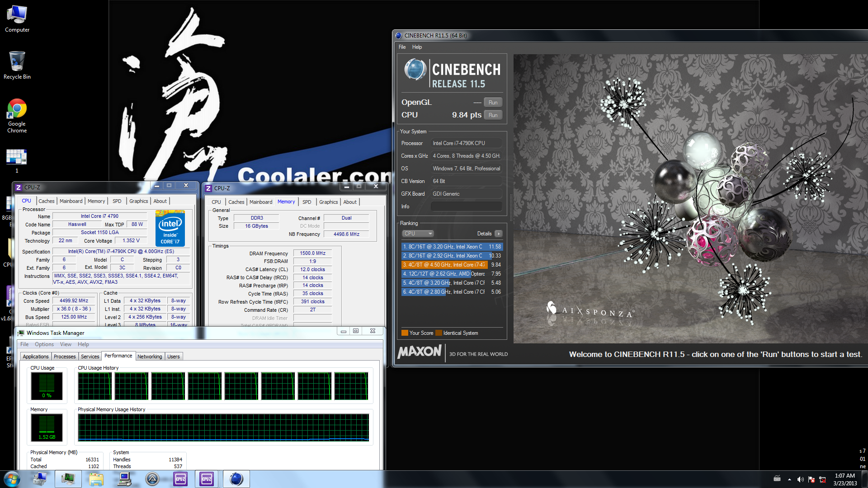
Task: Click the Cinebench Release 11.5 logo
Action: [452, 73]
